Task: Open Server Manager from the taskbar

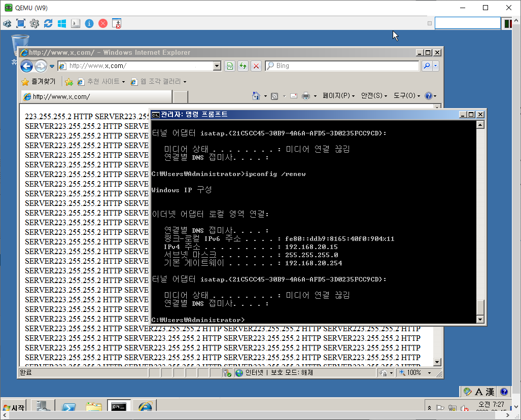Action: pos(43,406)
